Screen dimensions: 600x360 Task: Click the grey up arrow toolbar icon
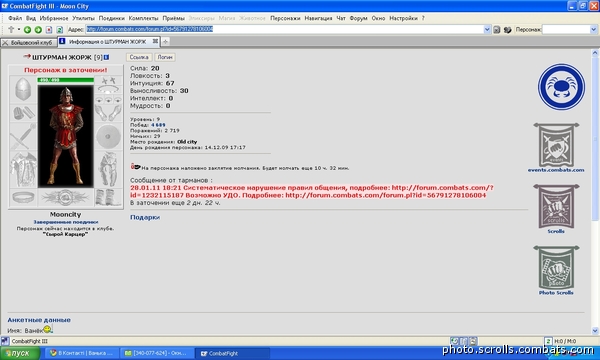click(11, 29)
